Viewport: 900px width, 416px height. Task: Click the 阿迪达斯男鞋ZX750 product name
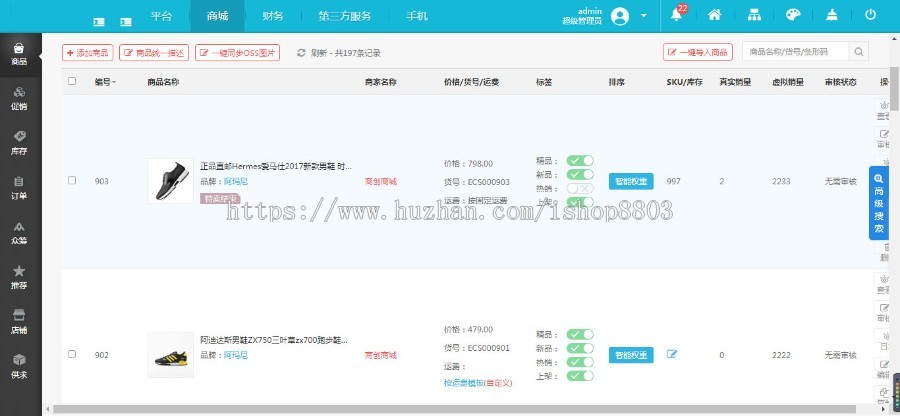274,340
